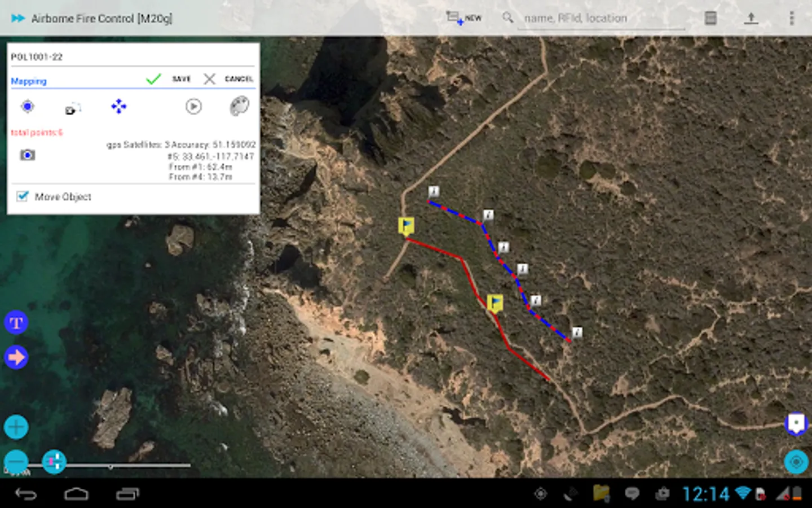Image resolution: width=812 pixels, height=508 pixels.
Task: Start recording with the play button
Action: (193, 106)
